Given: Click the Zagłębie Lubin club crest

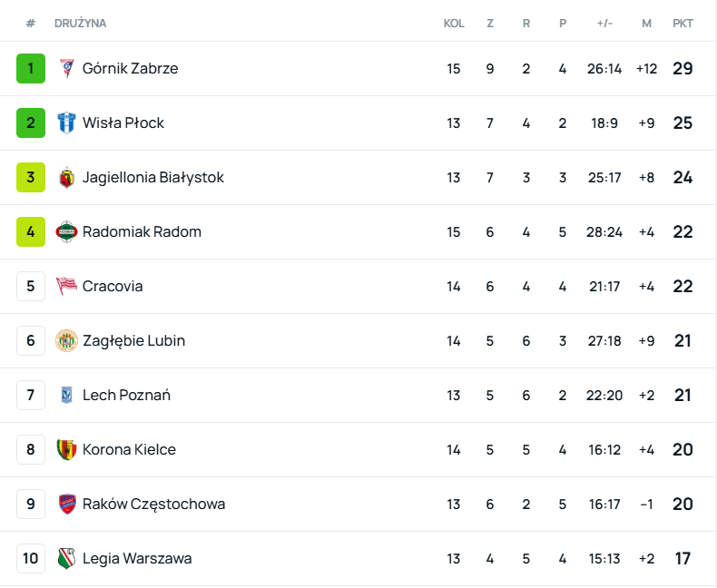Looking at the screenshot, I should point(67,340).
